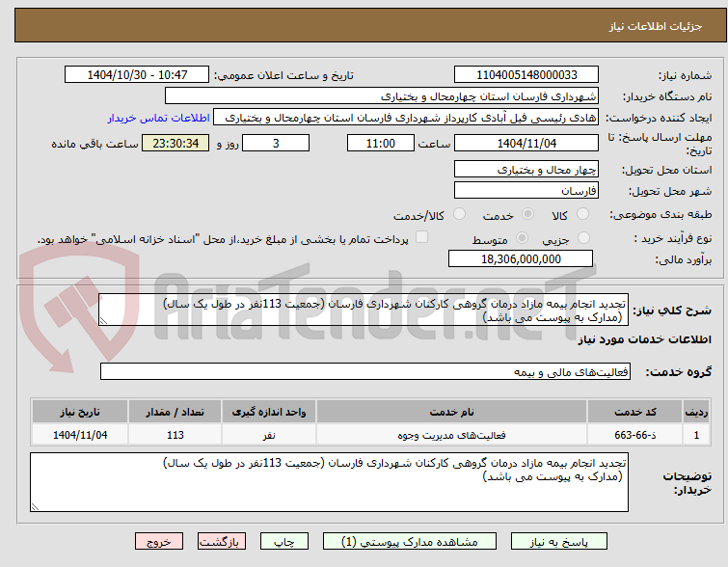The height and width of the screenshot is (567, 728).
Task: Select the جزیی purchase type radio
Action: 583,238
